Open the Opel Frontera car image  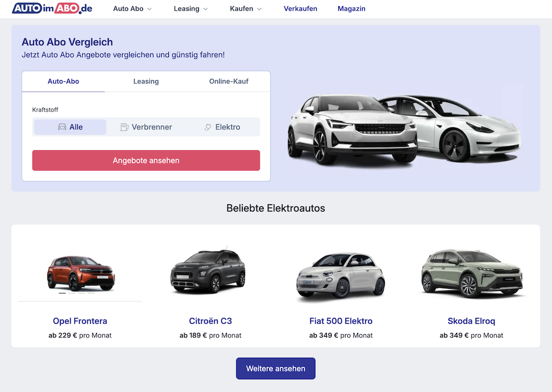tap(81, 273)
